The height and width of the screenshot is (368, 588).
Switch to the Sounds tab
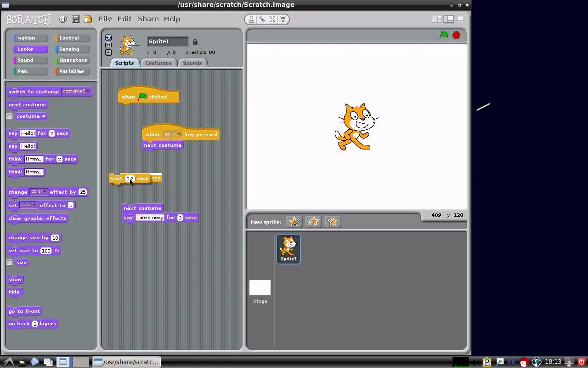pyautogui.click(x=192, y=63)
